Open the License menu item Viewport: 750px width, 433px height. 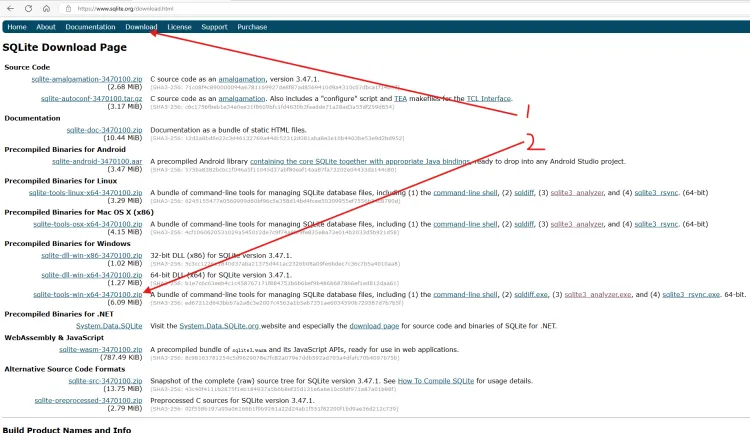(x=179, y=27)
